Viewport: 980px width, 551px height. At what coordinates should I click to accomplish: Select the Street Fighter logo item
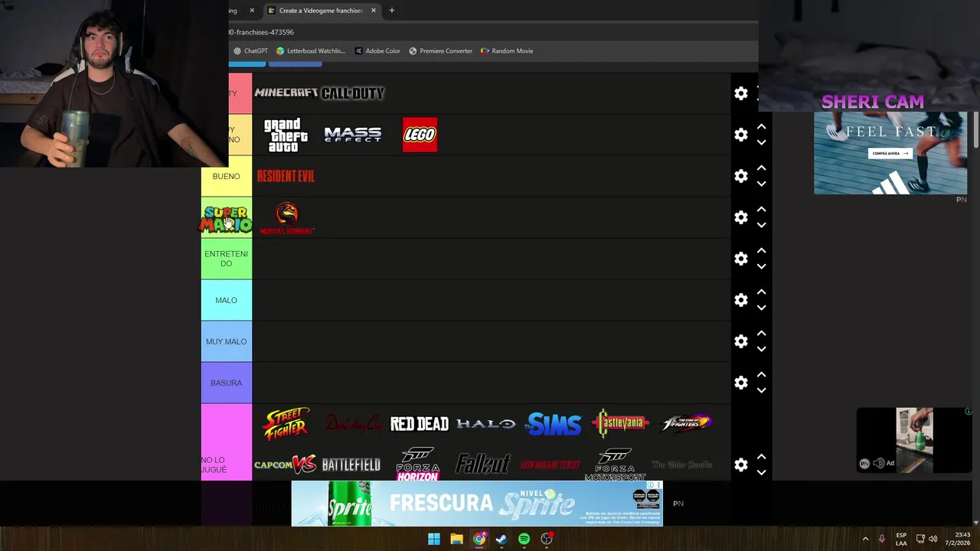(286, 423)
